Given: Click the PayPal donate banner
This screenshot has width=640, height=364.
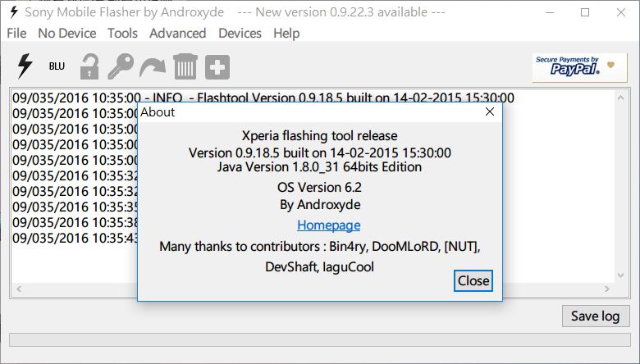Looking at the screenshot, I should 579,67.
